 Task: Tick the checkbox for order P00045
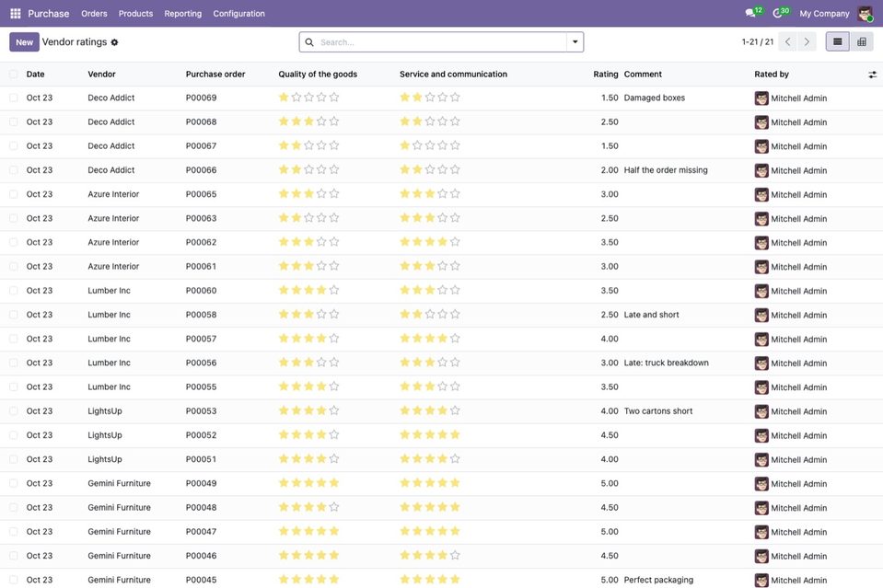tap(14, 580)
